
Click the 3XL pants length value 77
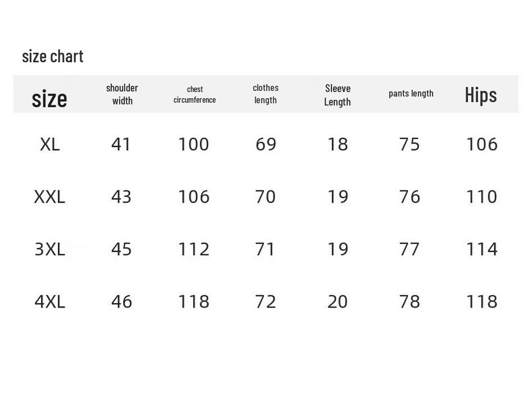point(410,249)
